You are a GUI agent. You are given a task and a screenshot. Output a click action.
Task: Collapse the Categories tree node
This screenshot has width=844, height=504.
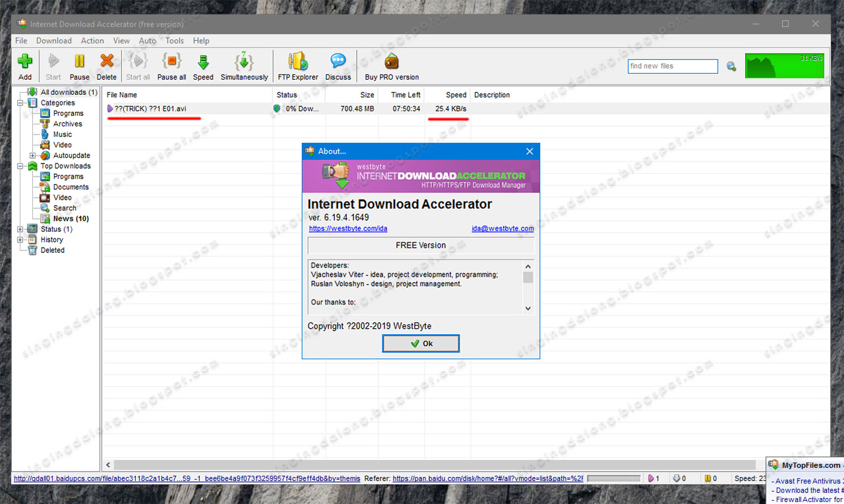click(20, 103)
